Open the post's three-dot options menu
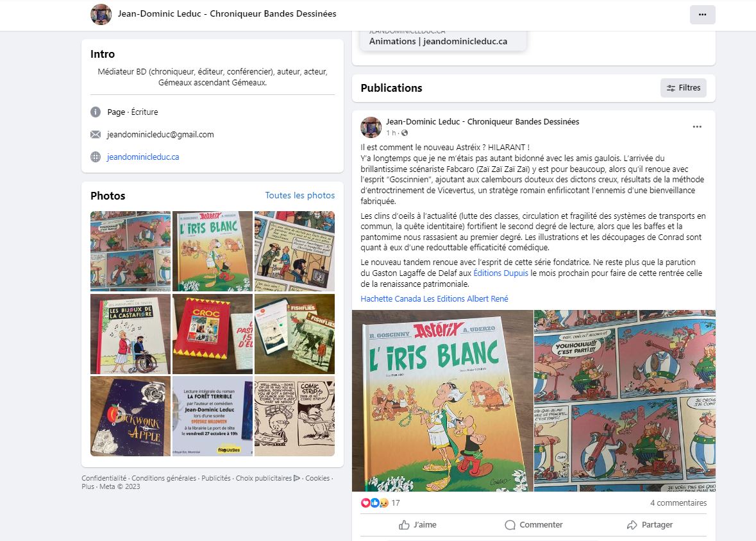The height and width of the screenshot is (541, 756). coord(696,127)
